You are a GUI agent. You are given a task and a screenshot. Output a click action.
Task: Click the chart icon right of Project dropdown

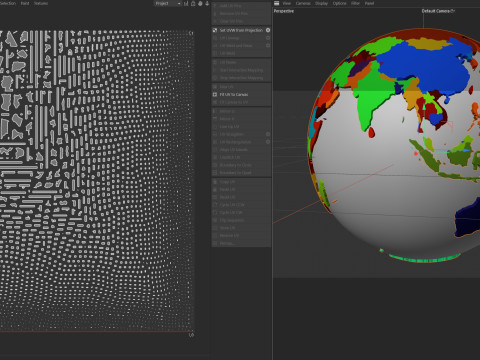(x=186, y=3)
